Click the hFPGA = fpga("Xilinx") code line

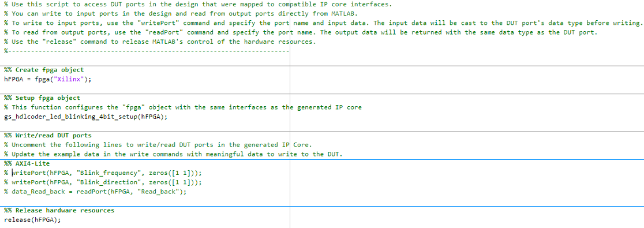pos(48,80)
